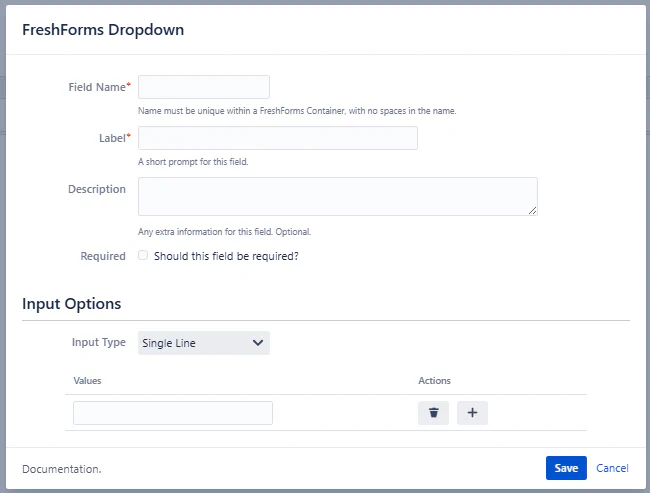This screenshot has height=493, width=650.
Task: Cancel the FreshForms Dropdown dialog
Action: (x=612, y=468)
